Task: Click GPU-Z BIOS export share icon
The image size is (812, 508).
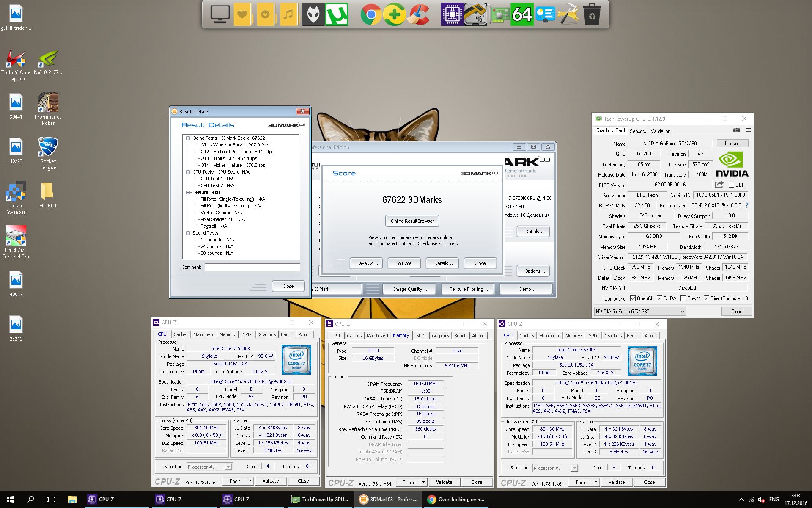Action: (719, 185)
